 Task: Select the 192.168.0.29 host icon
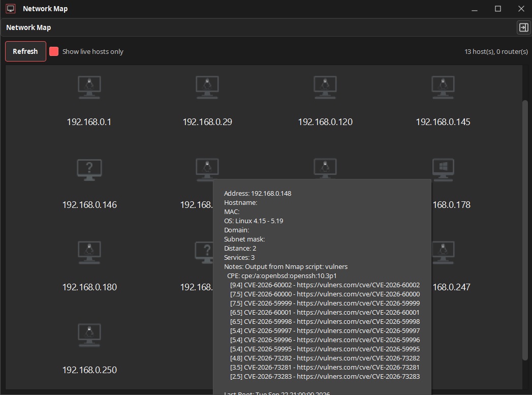207,87
